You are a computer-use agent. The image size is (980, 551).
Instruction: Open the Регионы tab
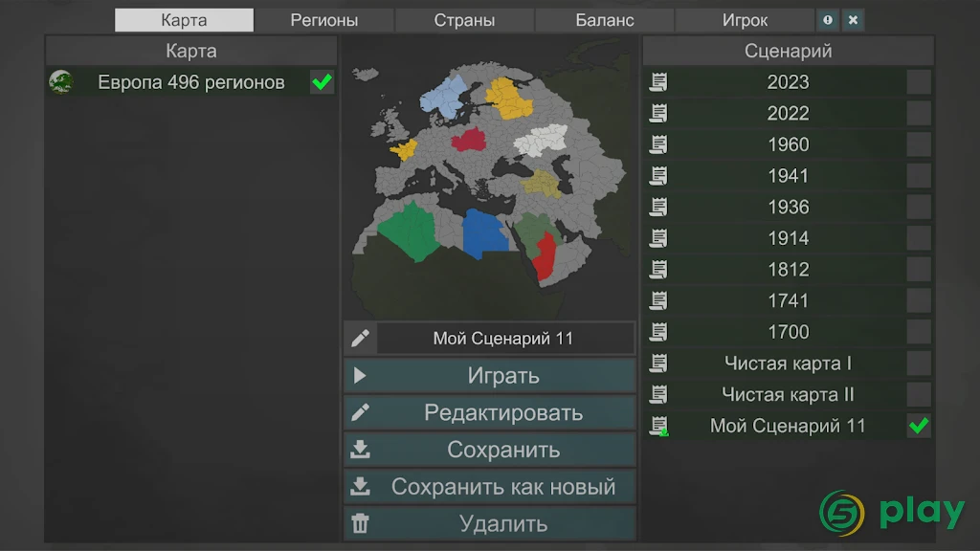click(323, 20)
